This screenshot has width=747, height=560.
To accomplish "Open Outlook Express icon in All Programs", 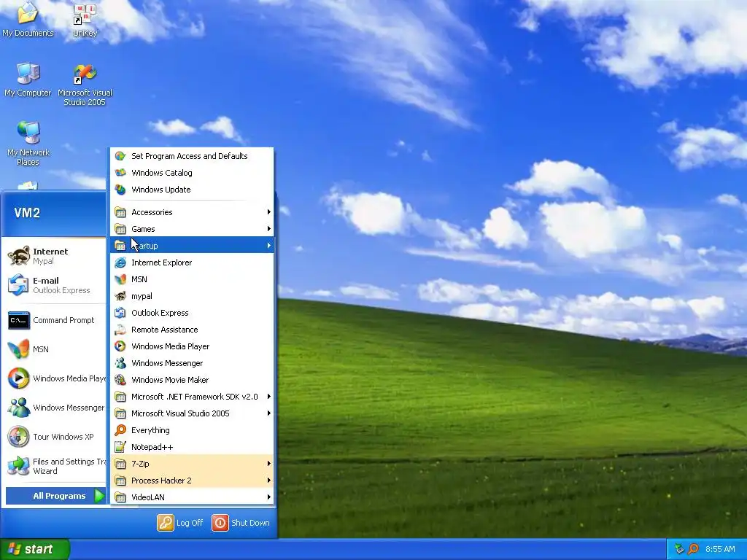I will [x=120, y=313].
